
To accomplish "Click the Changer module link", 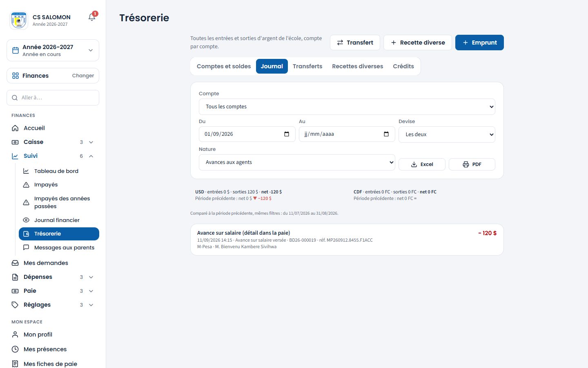I will (83, 76).
